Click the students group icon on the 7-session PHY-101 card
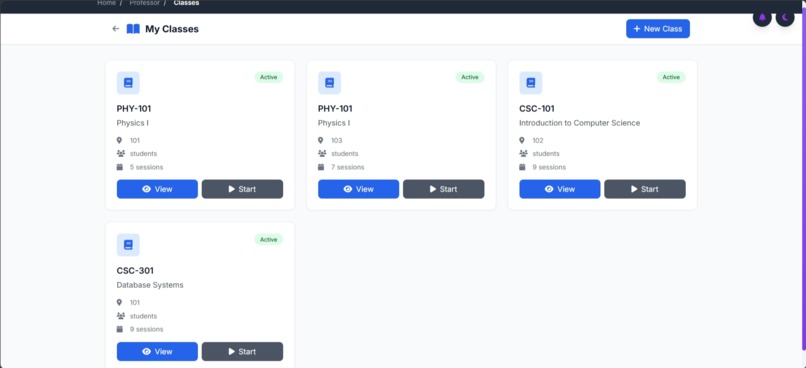Screen dimensions: 806x368 322,154
